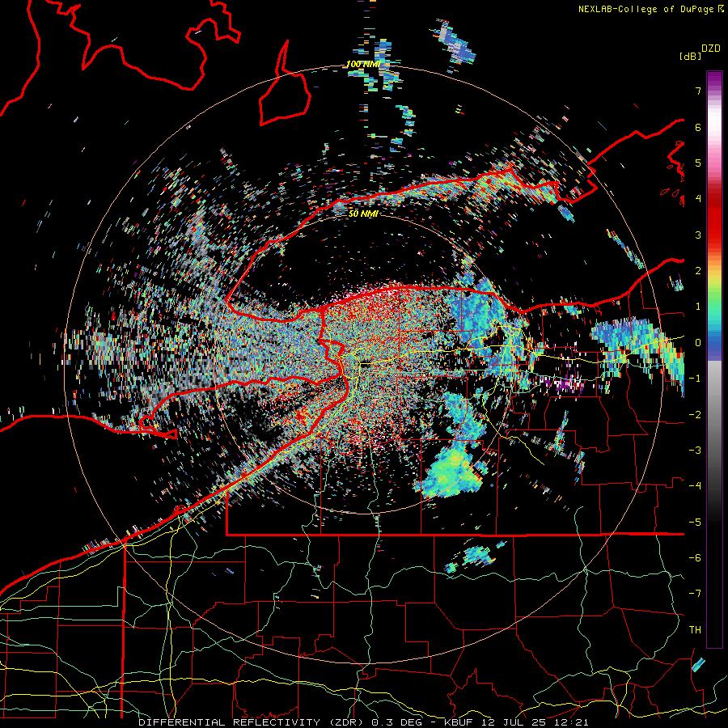Click the [dB] units label

[690, 57]
